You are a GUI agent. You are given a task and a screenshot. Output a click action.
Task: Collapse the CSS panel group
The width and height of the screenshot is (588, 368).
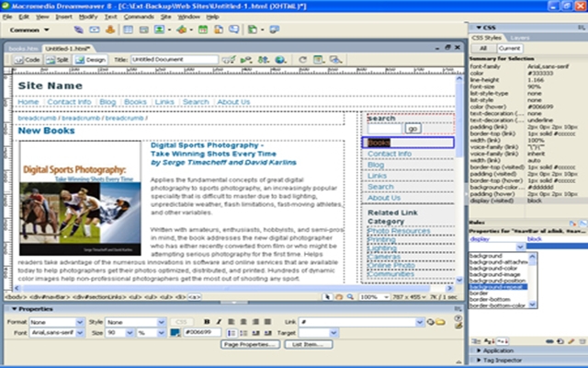coord(479,28)
